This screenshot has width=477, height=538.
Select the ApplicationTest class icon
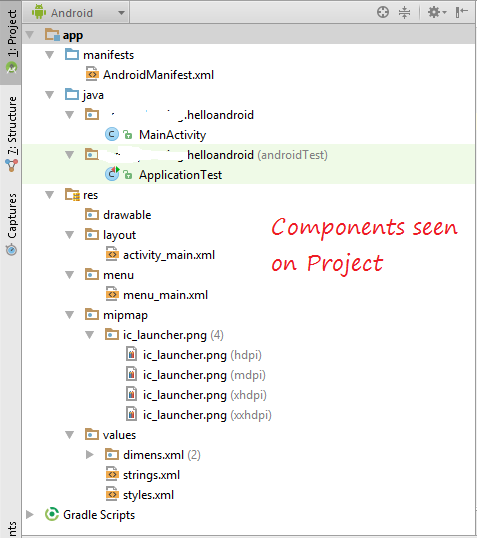click(112, 174)
